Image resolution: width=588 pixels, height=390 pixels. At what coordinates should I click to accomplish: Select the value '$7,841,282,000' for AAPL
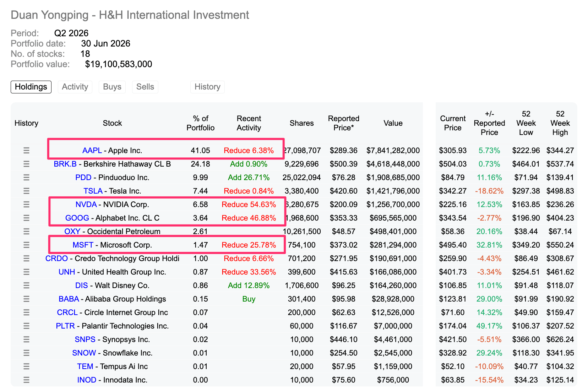[393, 151]
